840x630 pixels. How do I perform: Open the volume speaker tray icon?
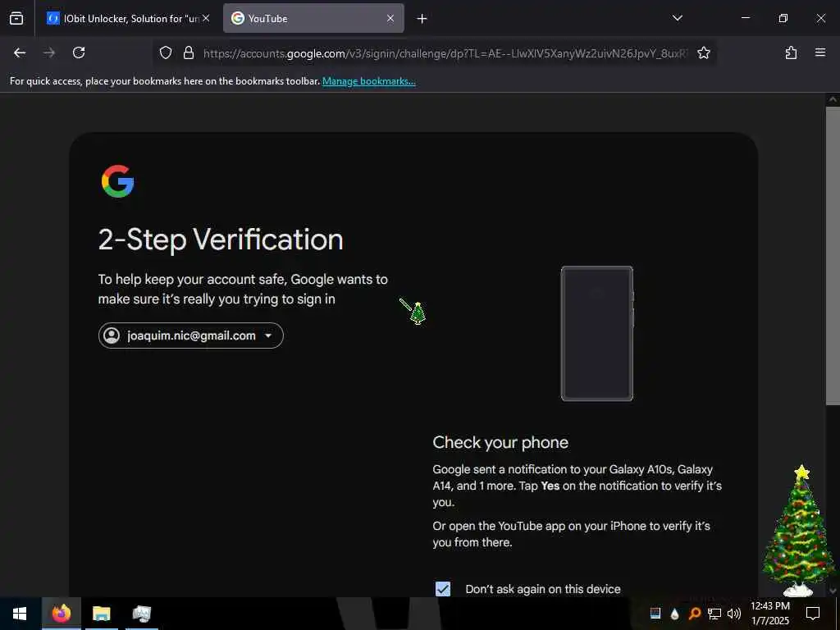734,614
